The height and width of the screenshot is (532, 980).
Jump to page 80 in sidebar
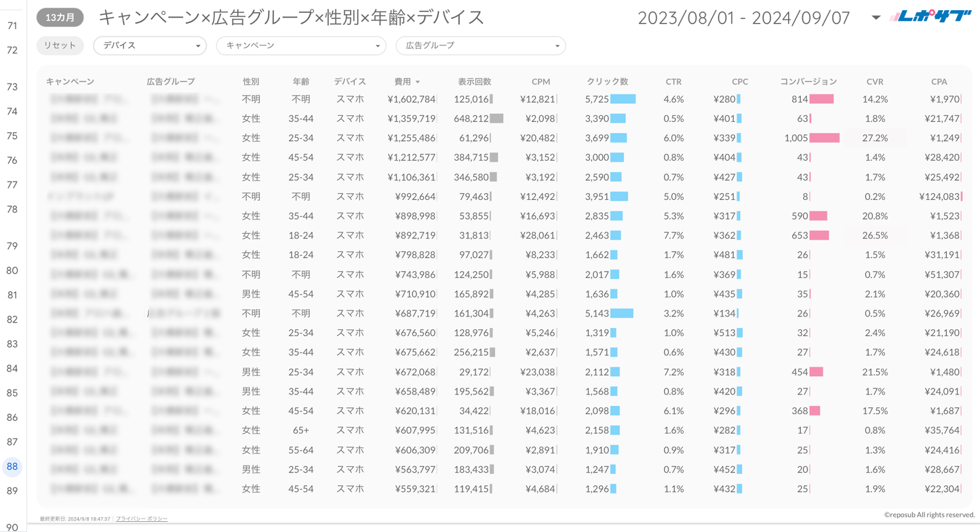point(12,270)
